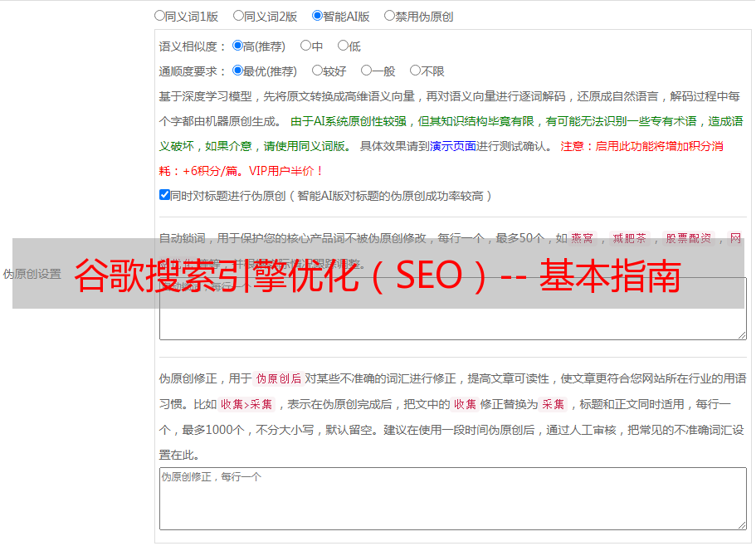The image size is (756, 546).
Task: Grab resize handle of 自动锁词 textarea
Action: [x=742, y=335]
